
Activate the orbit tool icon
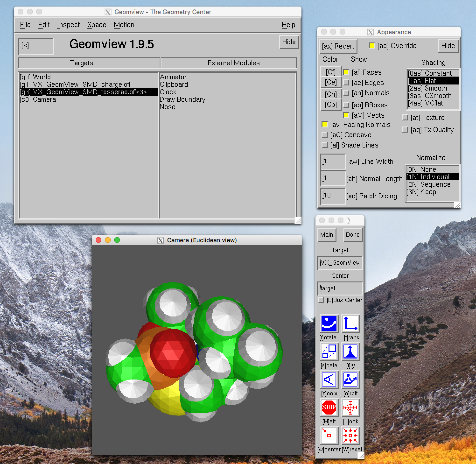[350, 380]
